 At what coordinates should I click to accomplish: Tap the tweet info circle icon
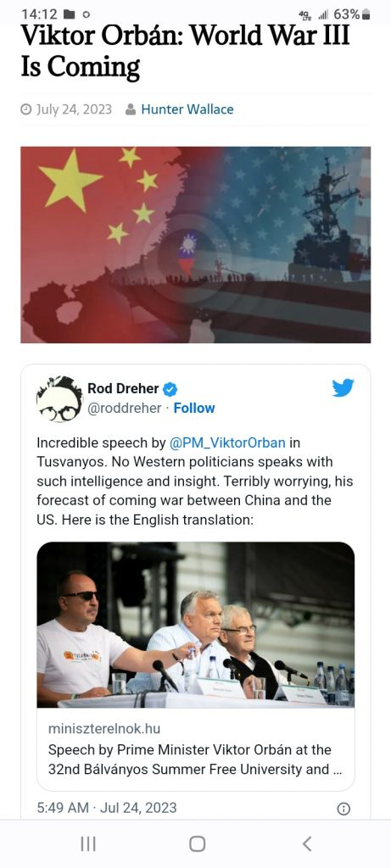coord(344,809)
